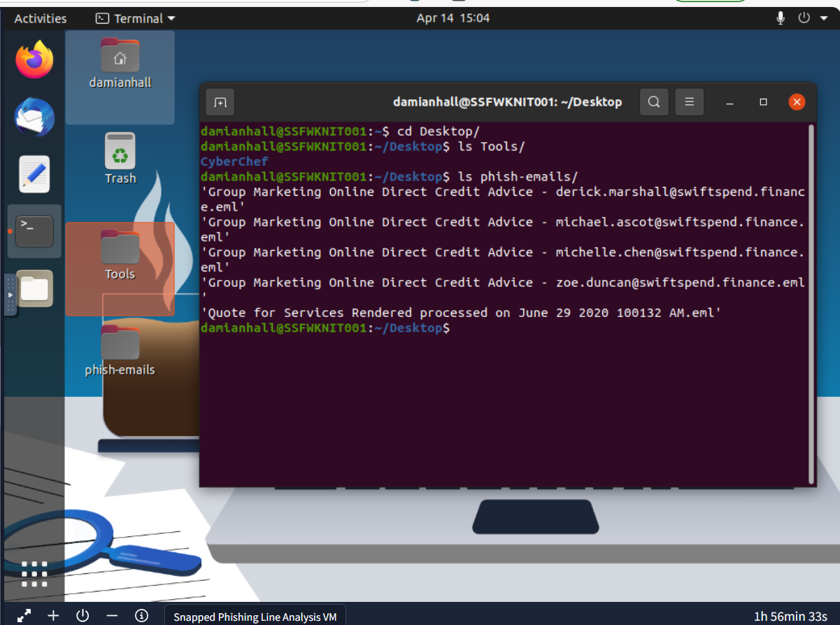Select the phish-emails desktop folder
This screenshot has width=840, height=625.
pyautogui.click(x=120, y=351)
